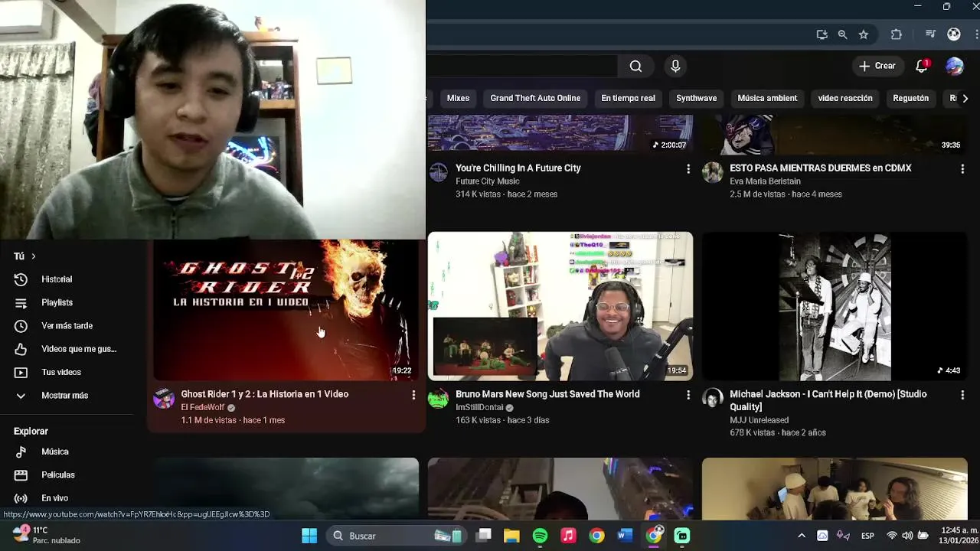The height and width of the screenshot is (551, 980).
Task: Open the Chrome extensions puzzle icon
Action: point(896,34)
